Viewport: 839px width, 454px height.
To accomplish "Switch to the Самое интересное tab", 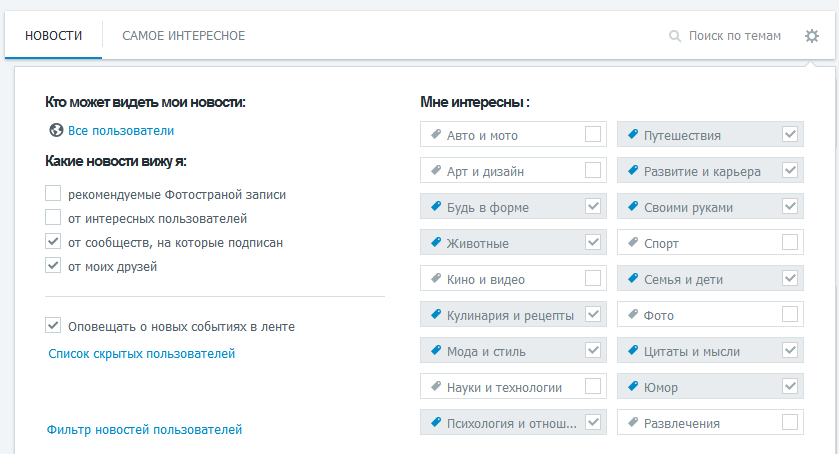I will [x=184, y=36].
